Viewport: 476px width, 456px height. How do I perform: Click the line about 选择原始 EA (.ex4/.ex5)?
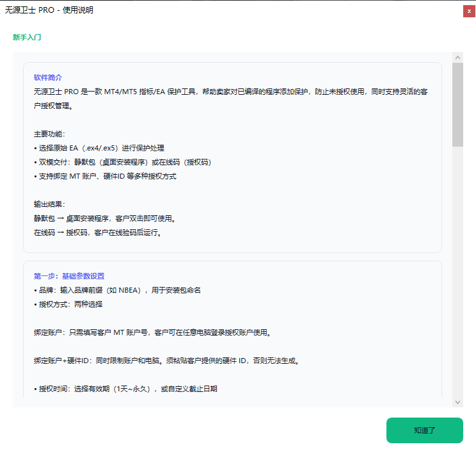click(99, 148)
